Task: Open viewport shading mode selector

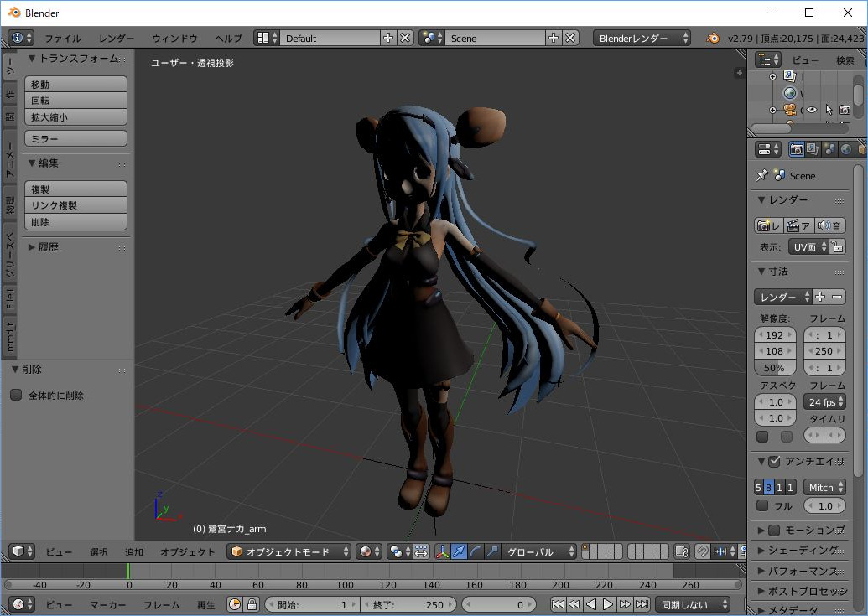Action: pos(370,551)
